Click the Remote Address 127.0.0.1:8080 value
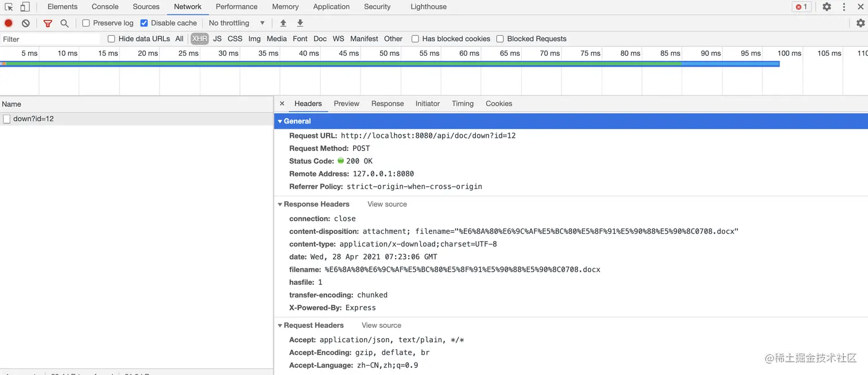Image resolution: width=868 pixels, height=375 pixels. (x=383, y=173)
